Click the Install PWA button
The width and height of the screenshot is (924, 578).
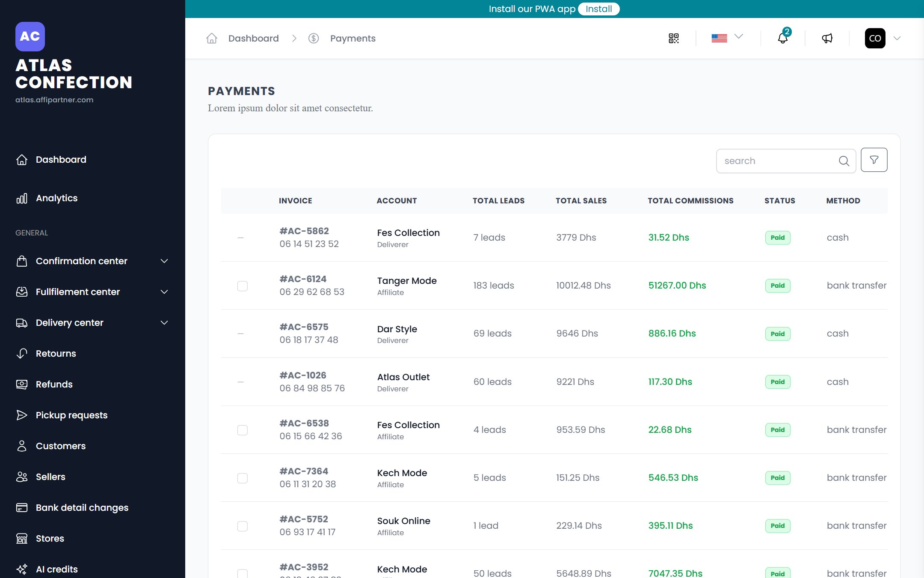pyautogui.click(x=598, y=9)
